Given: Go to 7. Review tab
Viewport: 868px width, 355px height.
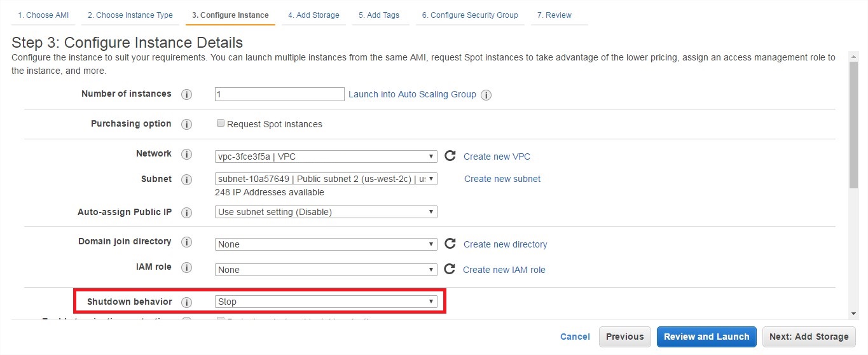Looking at the screenshot, I should click(x=555, y=15).
